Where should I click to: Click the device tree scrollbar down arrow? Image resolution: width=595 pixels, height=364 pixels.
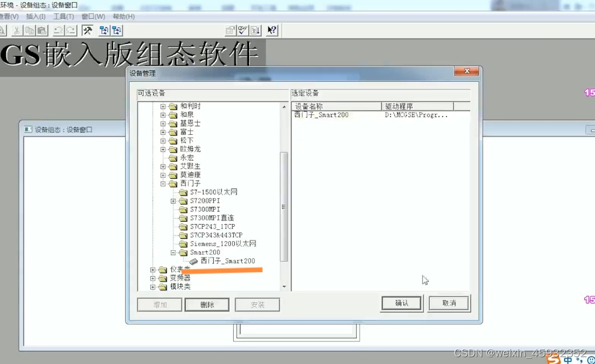284,287
